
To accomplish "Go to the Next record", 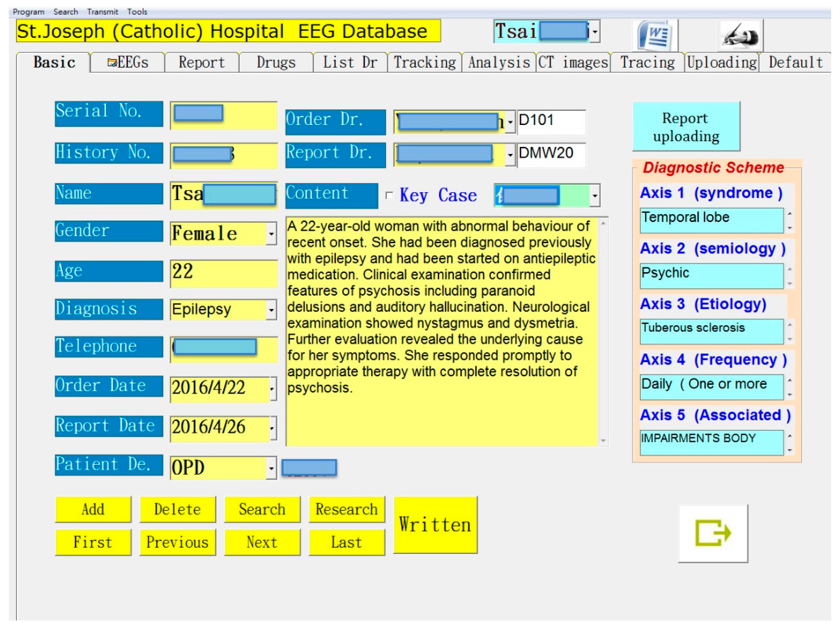I will [x=262, y=542].
